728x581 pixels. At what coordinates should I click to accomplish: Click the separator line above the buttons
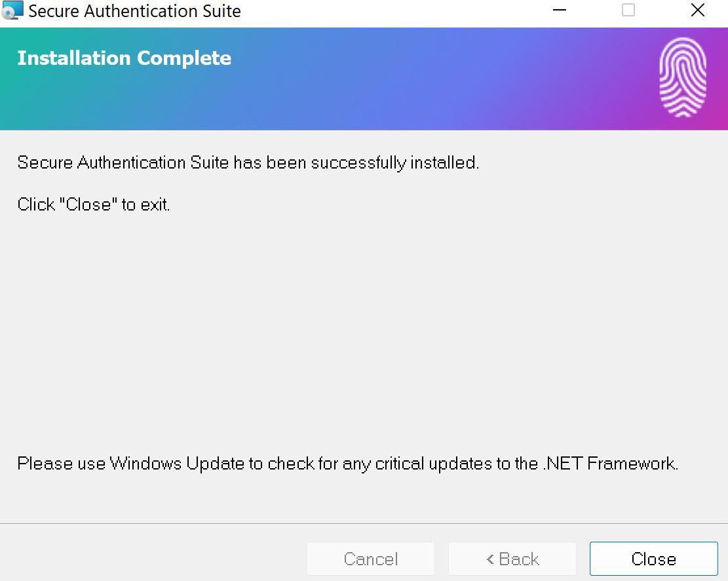click(x=364, y=523)
